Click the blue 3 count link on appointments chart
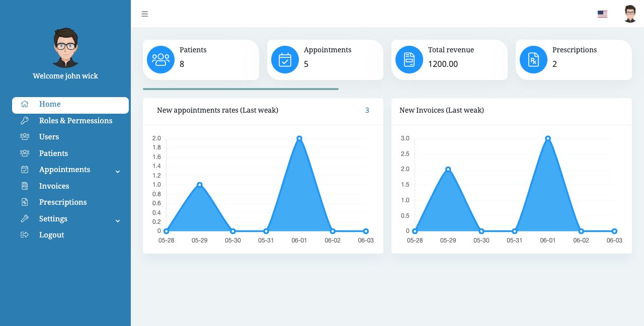 pos(367,110)
